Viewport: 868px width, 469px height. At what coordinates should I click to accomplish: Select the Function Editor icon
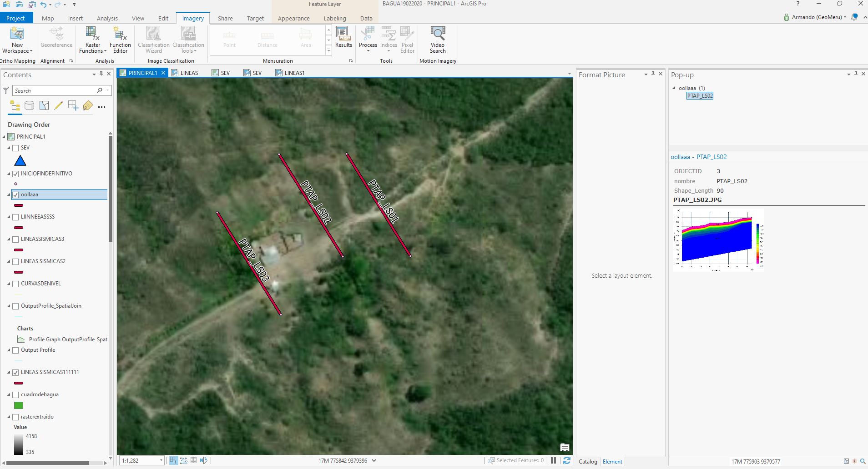(120, 39)
